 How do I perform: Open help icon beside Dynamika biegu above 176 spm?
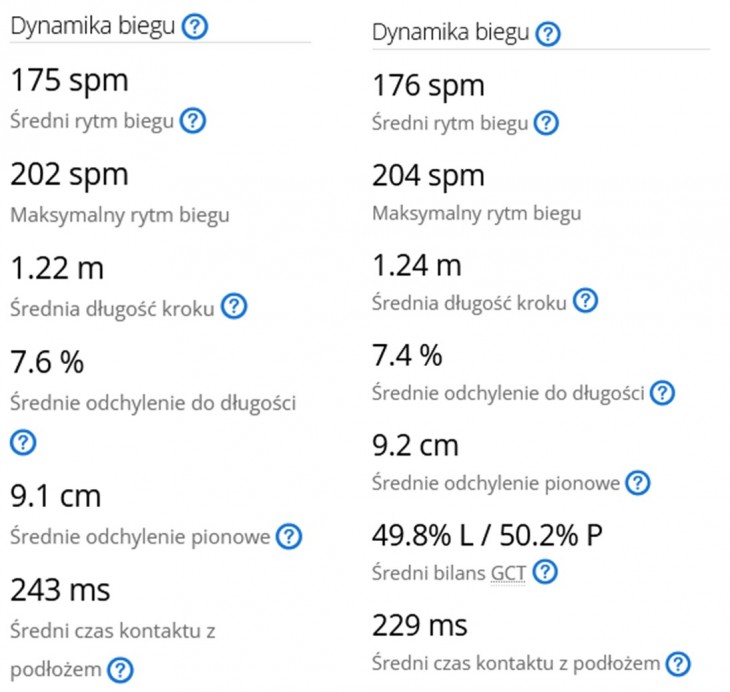coord(548,34)
